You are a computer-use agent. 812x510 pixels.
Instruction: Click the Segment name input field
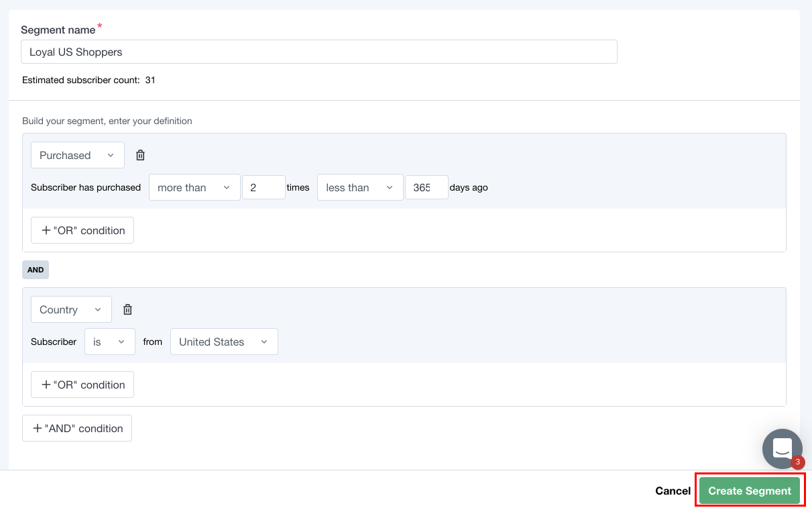click(319, 52)
